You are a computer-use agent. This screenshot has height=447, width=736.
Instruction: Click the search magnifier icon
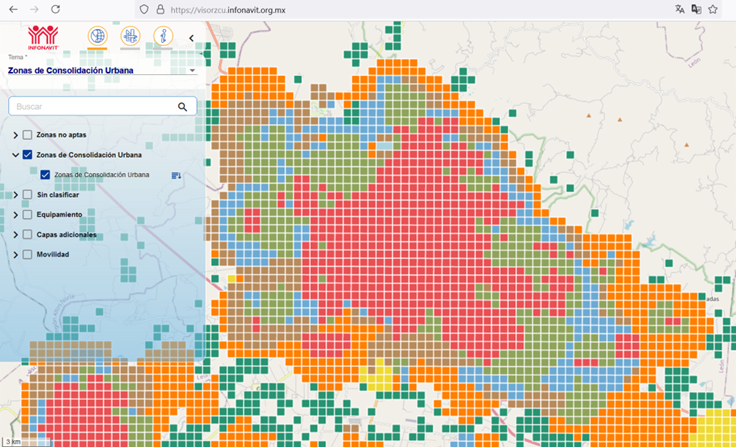coord(183,107)
